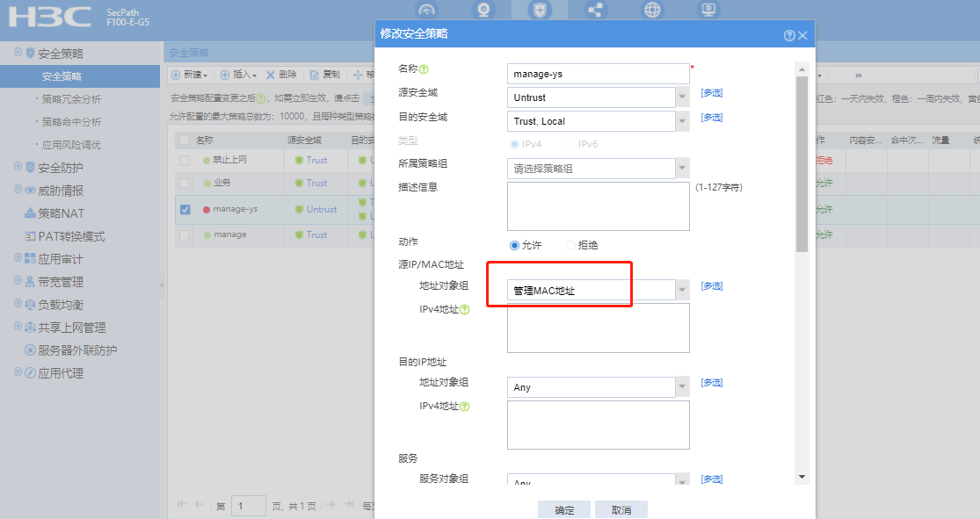Image resolution: width=980 pixels, height=519 pixels.
Task: Click the 确定 confirm button
Action: 563,509
